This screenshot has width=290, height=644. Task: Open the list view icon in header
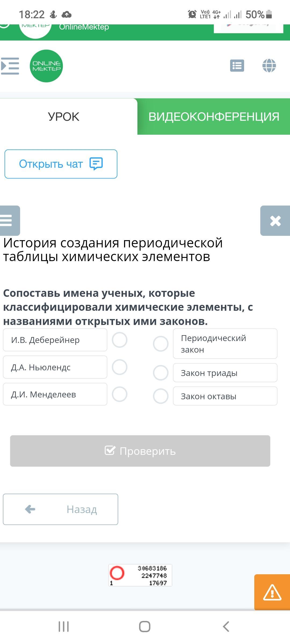click(237, 65)
